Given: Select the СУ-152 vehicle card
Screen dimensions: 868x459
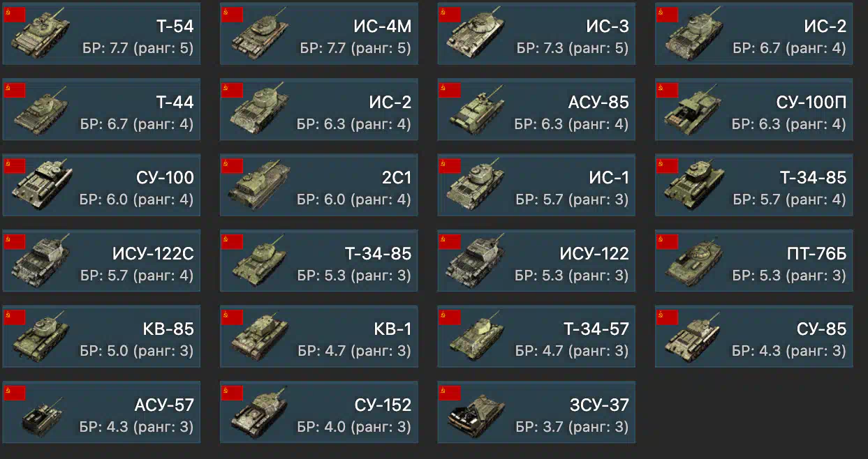Looking at the screenshot, I should tap(319, 412).
